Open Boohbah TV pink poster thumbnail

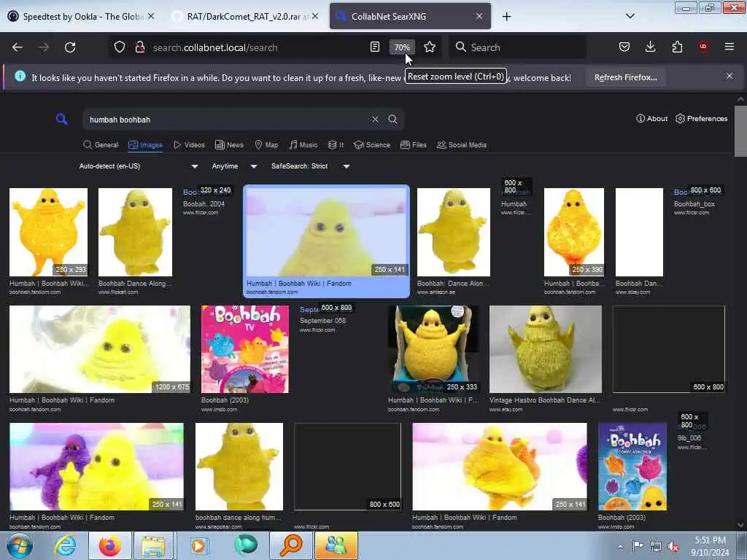pos(245,349)
